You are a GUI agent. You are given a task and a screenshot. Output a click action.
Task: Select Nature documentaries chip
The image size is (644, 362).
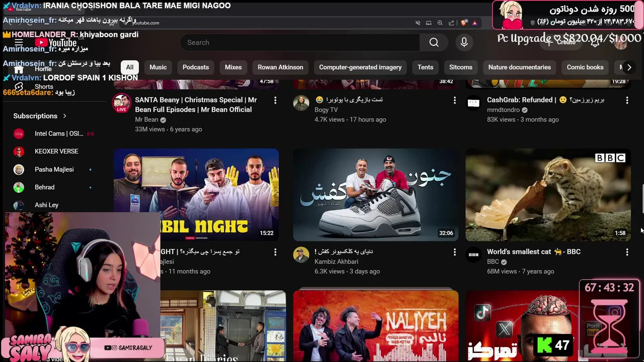pyautogui.click(x=519, y=67)
